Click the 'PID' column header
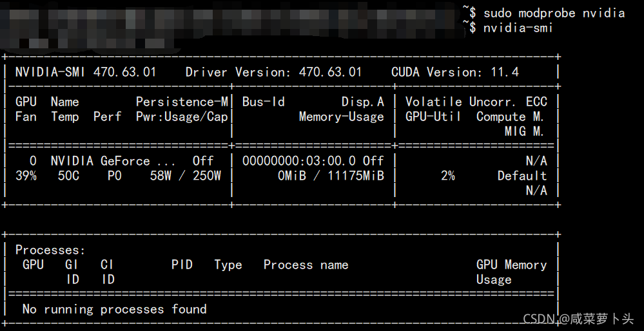 coord(182,265)
